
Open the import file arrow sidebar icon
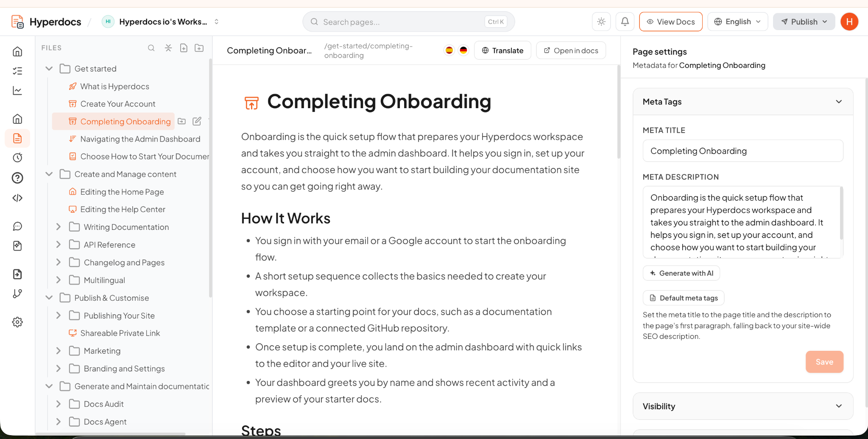pyautogui.click(x=17, y=274)
